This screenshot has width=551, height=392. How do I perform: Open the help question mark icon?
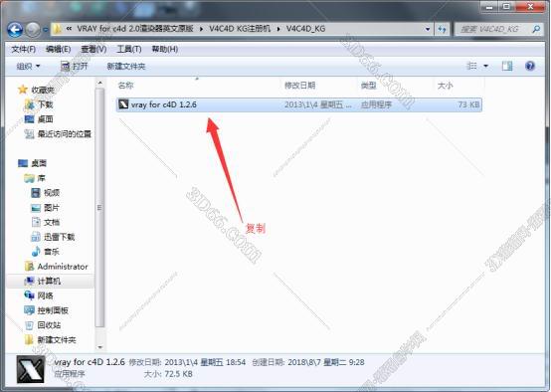click(529, 66)
